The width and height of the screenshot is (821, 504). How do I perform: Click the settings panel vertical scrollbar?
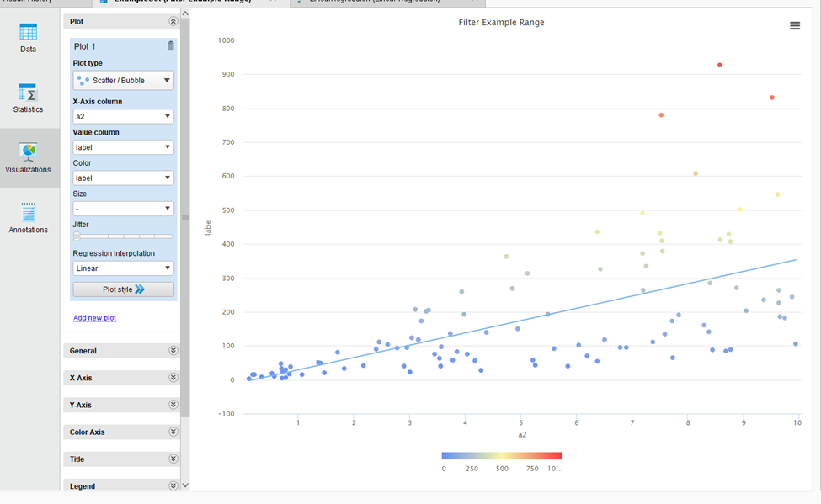click(x=185, y=217)
